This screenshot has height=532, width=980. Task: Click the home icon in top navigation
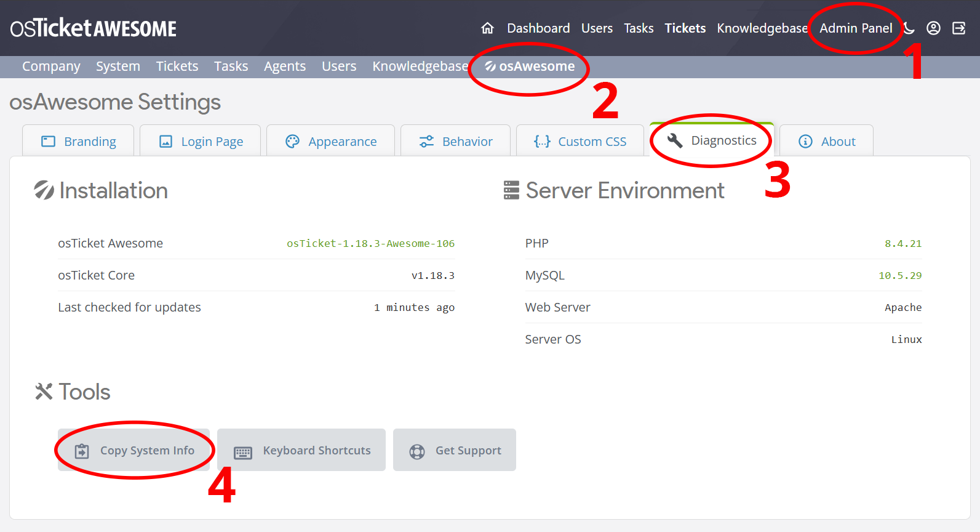point(488,28)
